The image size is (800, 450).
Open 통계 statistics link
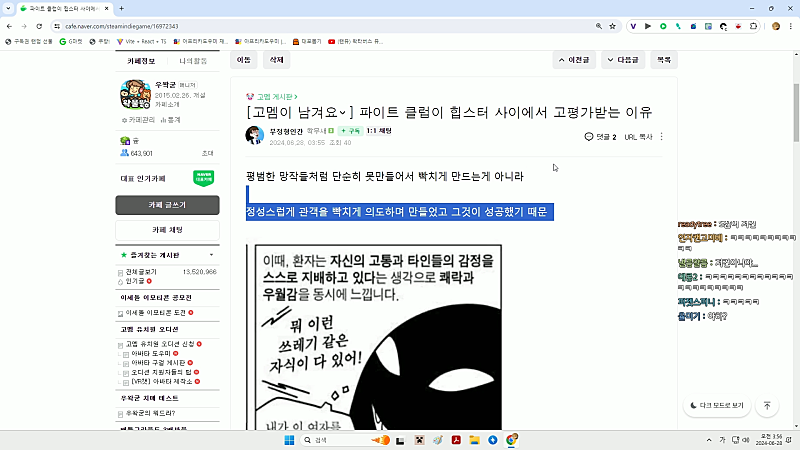[x=170, y=120]
